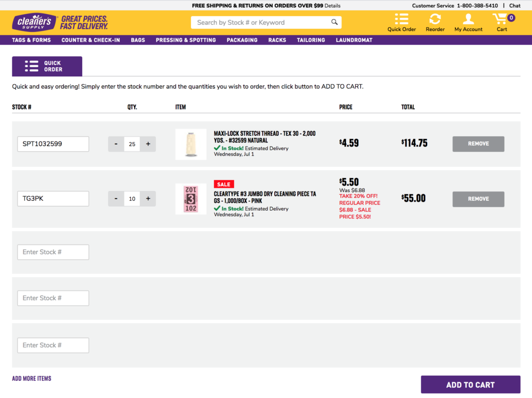Click the TG3PK stock number field
This screenshot has width=532, height=398.
point(53,199)
